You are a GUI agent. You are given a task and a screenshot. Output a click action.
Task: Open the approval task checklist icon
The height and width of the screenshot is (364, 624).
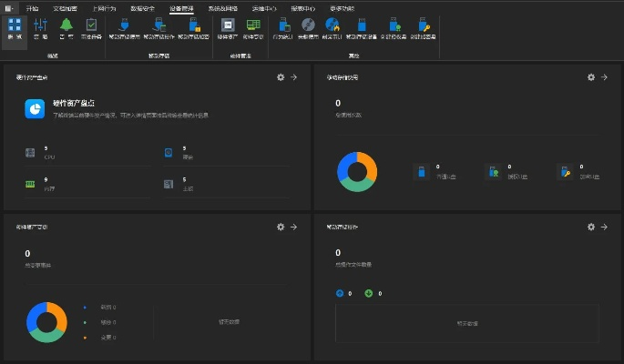click(x=91, y=25)
